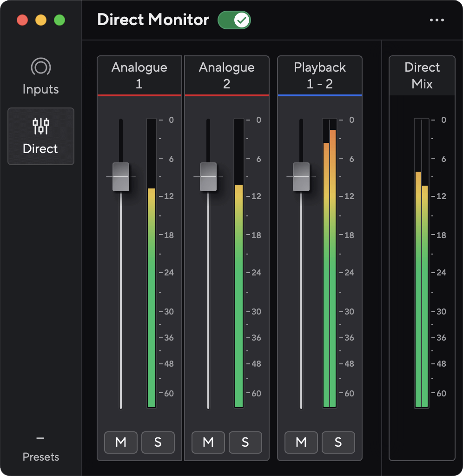Disable Direct Monitor
The width and height of the screenshot is (463, 476).
pos(234,20)
